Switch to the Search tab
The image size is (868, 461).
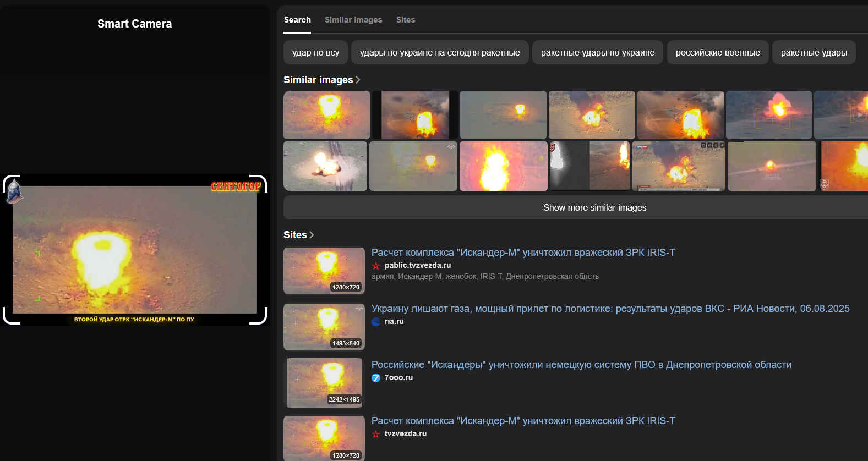coord(297,20)
